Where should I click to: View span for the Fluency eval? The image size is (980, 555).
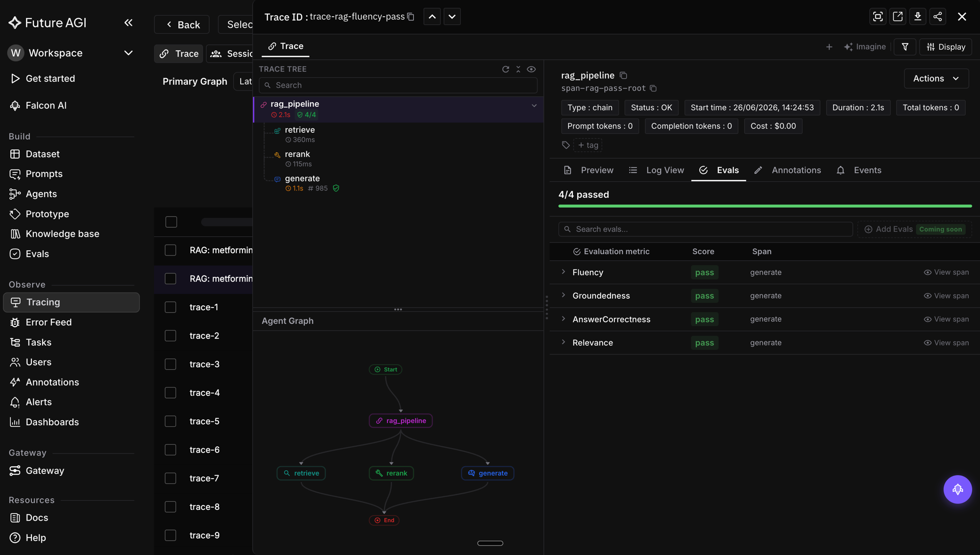point(946,272)
